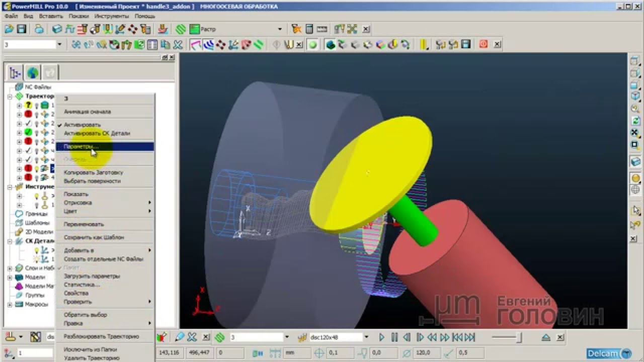Open the Block (stock) definition icon
644x362 pixels.
point(57,30)
